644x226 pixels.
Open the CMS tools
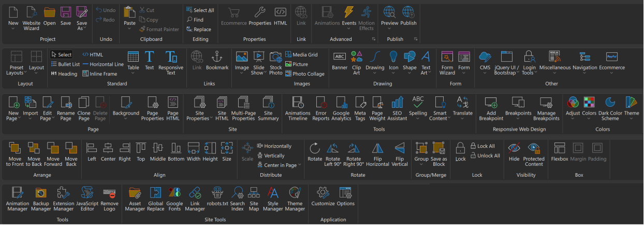tap(485, 63)
